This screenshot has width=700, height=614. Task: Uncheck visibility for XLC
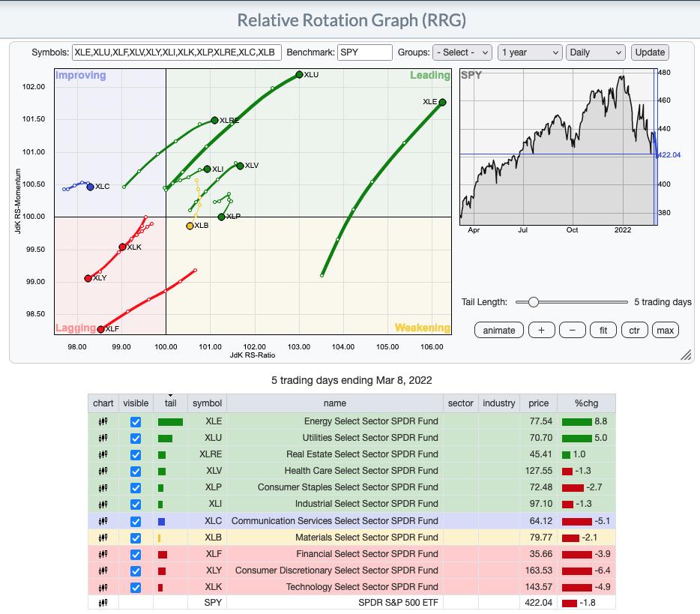(x=136, y=521)
